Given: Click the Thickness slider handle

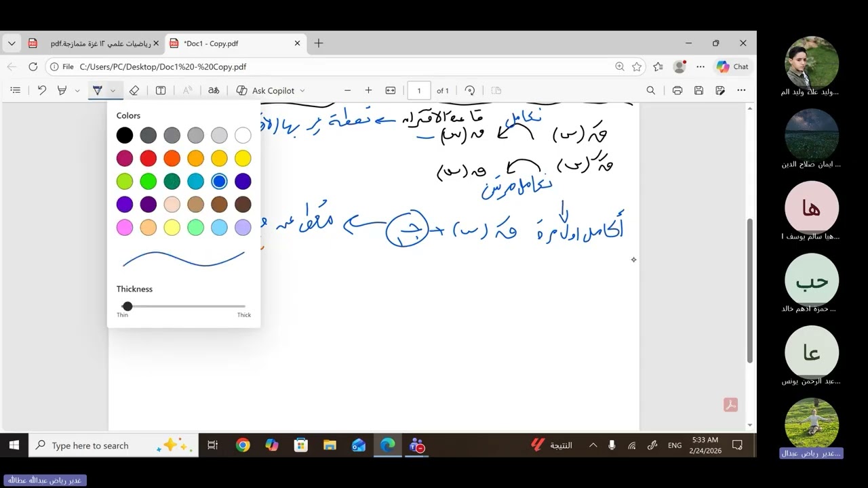Looking at the screenshot, I should 127,306.
